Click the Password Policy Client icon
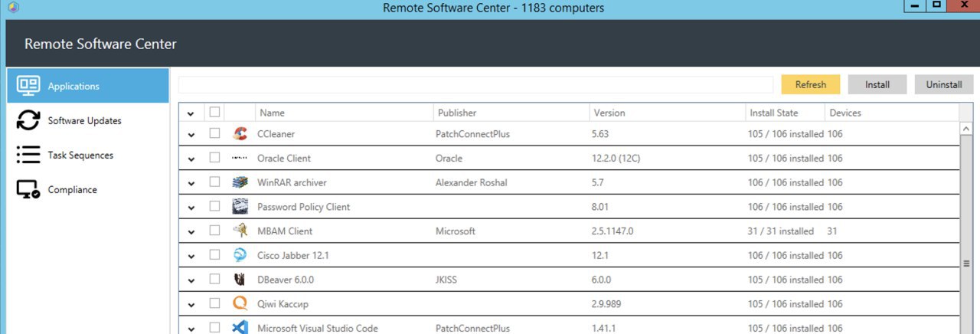This screenshot has width=980, height=334. click(x=240, y=207)
